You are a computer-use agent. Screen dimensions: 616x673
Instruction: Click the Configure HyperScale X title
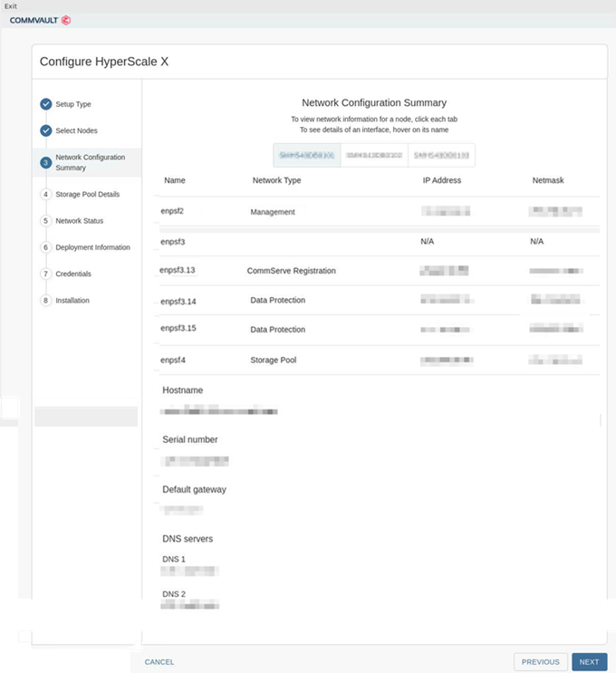104,62
